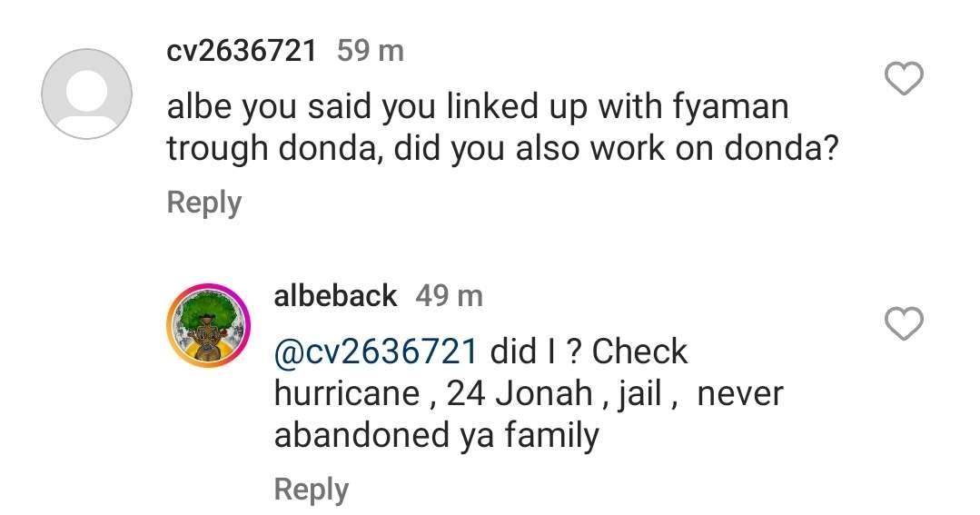Click the 49 m timestamp

449,295
